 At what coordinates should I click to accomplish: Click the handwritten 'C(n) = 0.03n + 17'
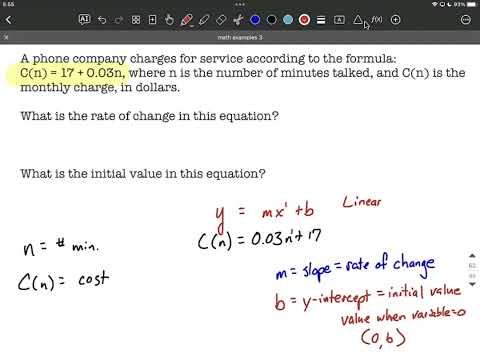tap(259, 239)
